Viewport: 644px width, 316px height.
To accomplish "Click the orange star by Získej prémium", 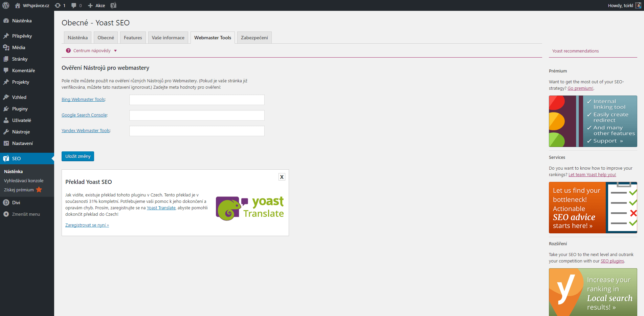I will coord(39,190).
